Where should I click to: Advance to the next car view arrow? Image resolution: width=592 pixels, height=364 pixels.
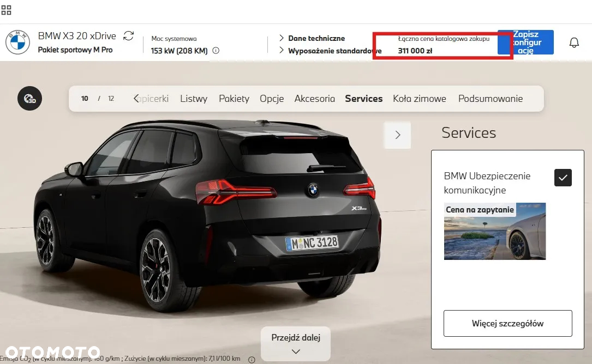(397, 135)
